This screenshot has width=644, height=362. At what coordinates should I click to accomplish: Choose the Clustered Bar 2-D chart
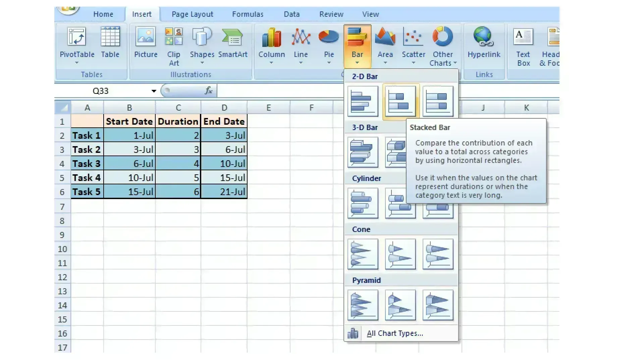pyautogui.click(x=363, y=101)
